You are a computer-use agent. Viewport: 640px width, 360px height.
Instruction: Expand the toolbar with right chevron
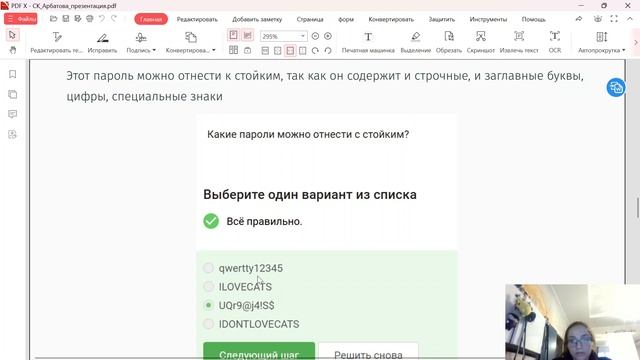[636, 42]
